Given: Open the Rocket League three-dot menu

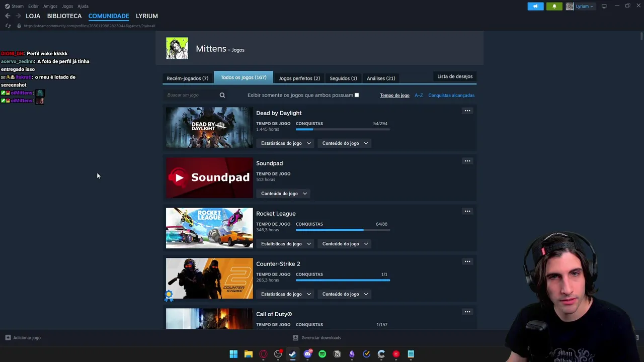Looking at the screenshot, I should coord(467,211).
